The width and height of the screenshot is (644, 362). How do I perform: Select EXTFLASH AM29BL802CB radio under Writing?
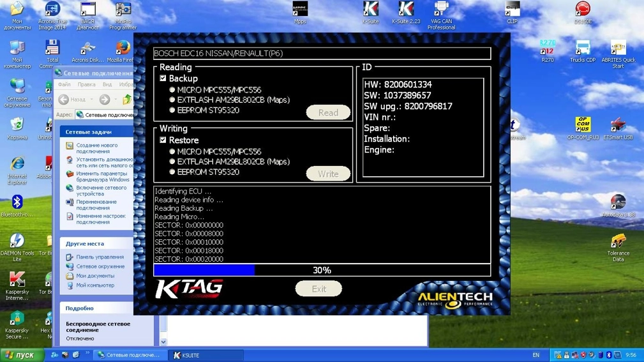(x=172, y=162)
